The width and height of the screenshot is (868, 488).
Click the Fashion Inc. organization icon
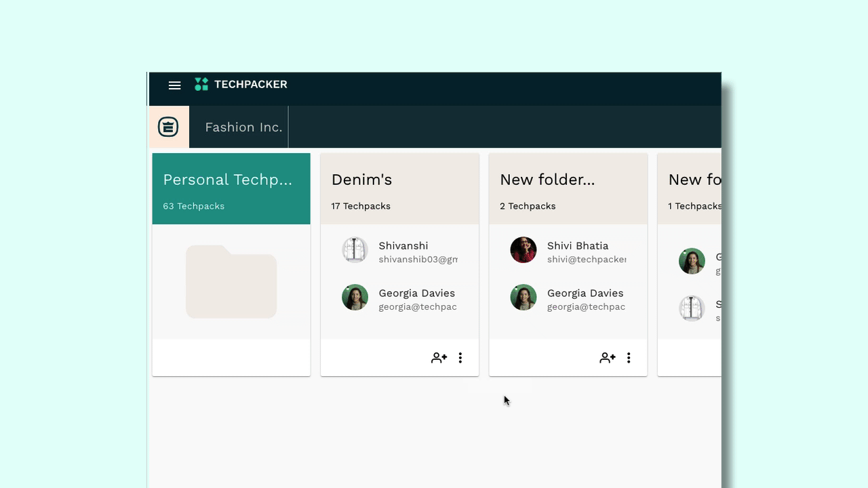168,127
